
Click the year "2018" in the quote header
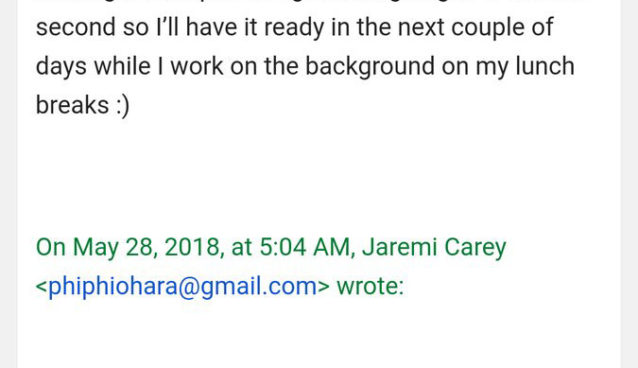pos(192,247)
